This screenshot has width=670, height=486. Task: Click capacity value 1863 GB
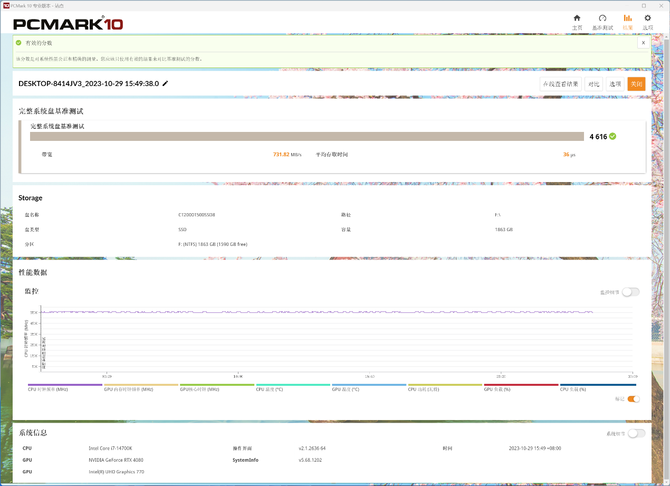coord(504,230)
